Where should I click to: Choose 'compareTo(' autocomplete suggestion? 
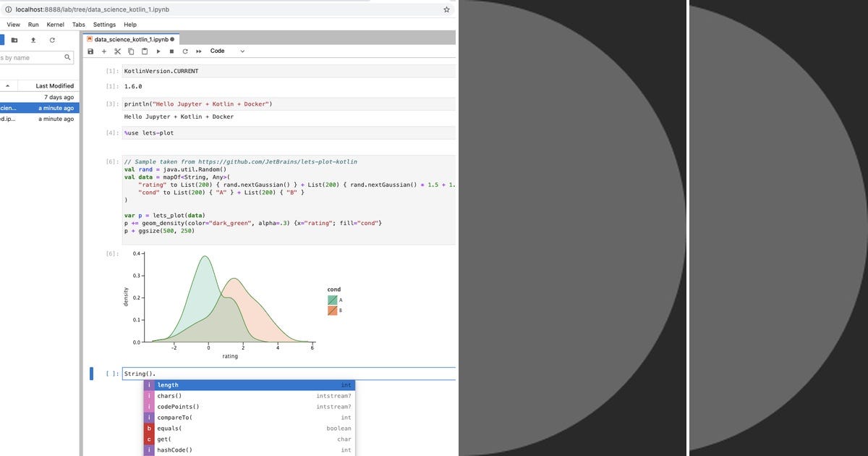249,418
